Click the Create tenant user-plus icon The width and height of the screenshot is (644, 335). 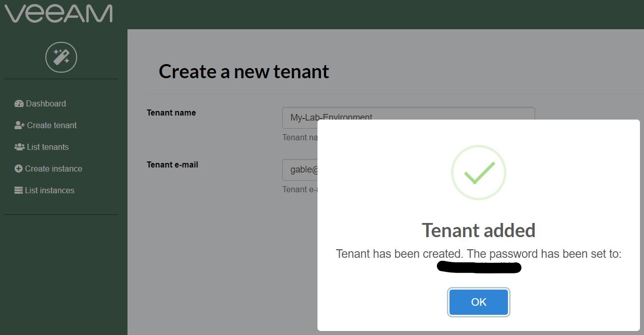coord(20,125)
